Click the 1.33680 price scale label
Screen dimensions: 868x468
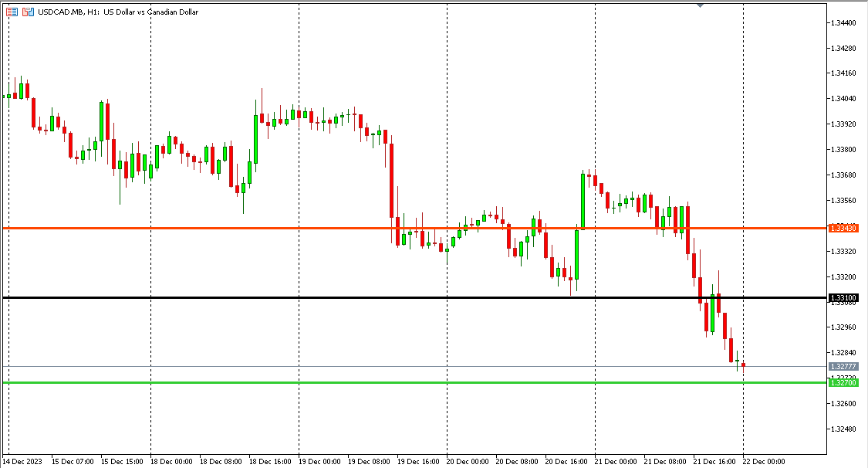point(843,175)
